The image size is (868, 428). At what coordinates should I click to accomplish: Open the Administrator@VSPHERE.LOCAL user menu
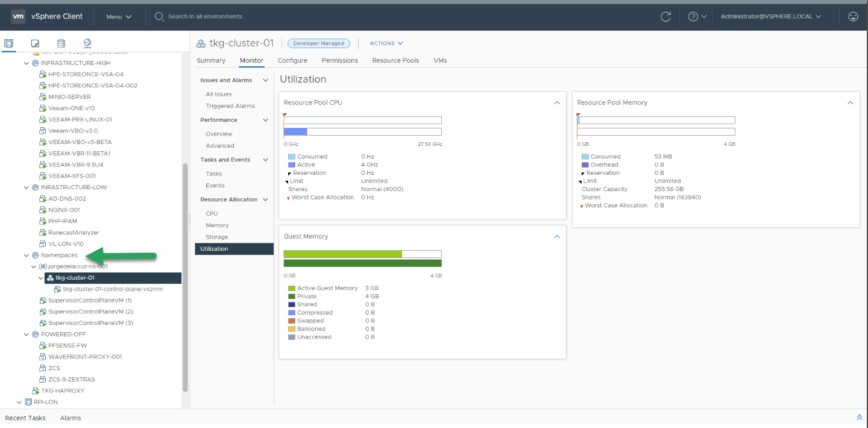pos(771,16)
